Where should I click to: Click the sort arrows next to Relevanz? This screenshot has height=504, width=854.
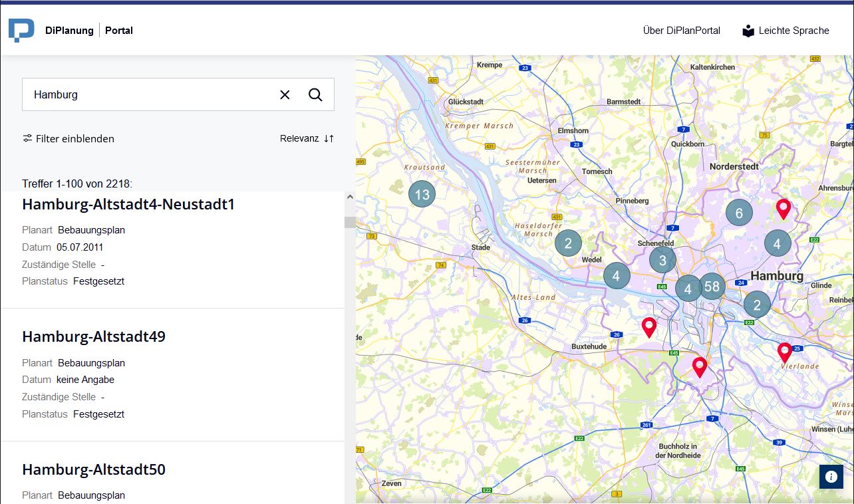point(326,138)
